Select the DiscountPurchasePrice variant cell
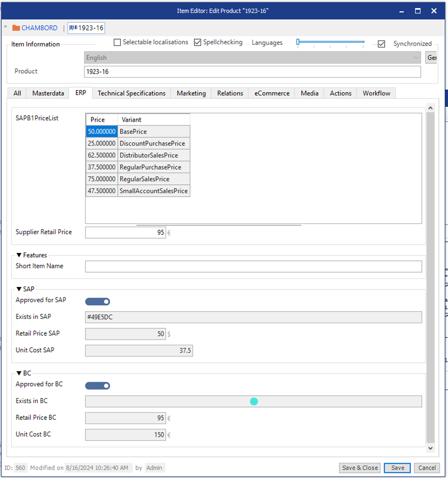This screenshot has width=448, height=478. coord(154,143)
